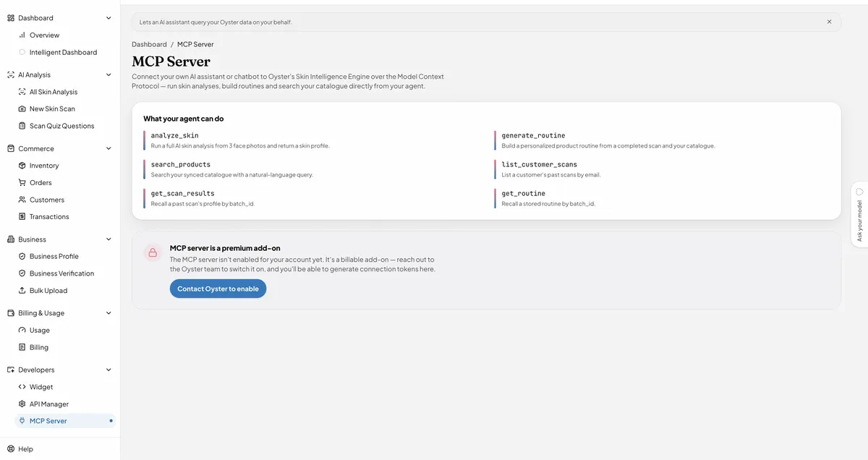
Task: Click the API Manager gear icon
Action: coord(22,404)
